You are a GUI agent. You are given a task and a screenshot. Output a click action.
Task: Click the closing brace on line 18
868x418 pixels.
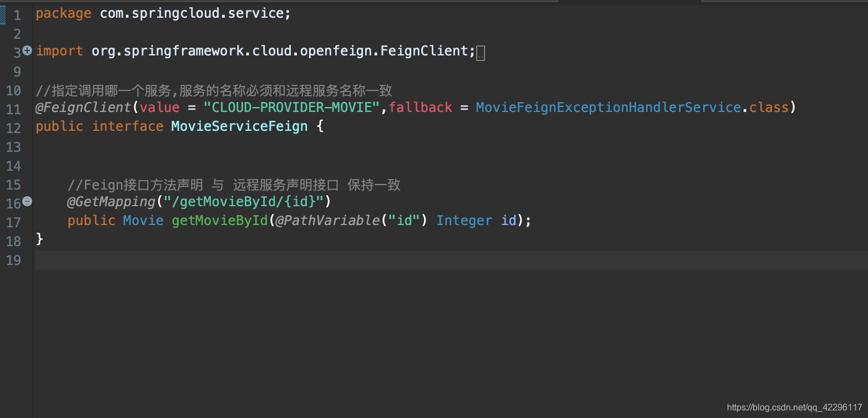click(x=39, y=239)
